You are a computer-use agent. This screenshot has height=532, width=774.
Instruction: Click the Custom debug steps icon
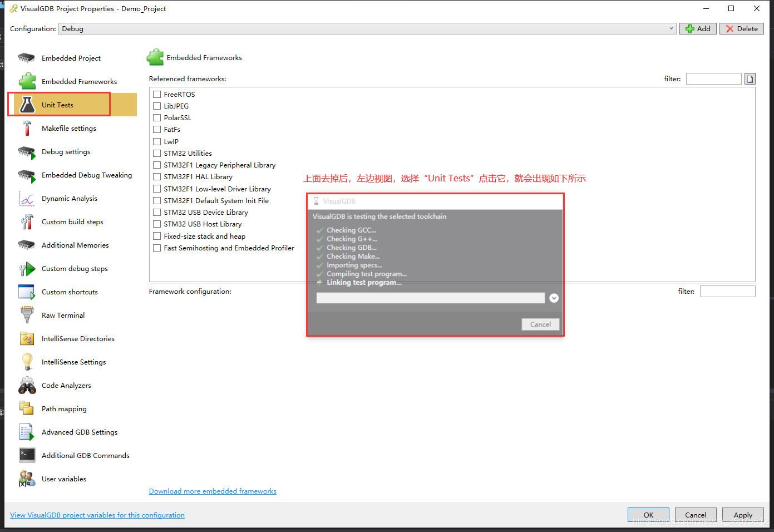click(27, 268)
